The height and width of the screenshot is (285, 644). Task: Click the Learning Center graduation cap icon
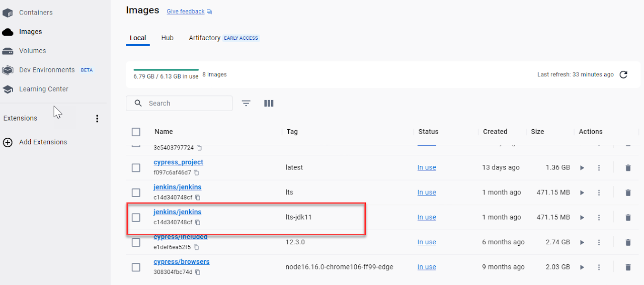[8, 89]
